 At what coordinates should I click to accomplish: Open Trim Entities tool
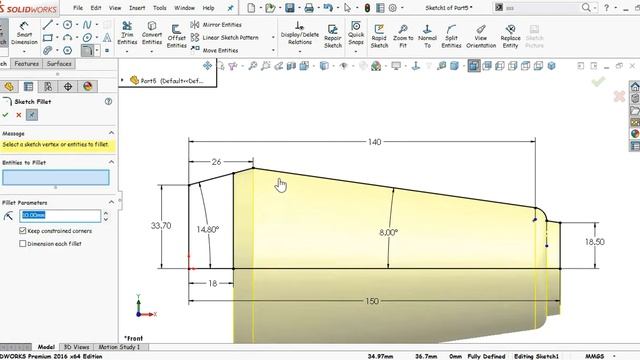pos(127,33)
